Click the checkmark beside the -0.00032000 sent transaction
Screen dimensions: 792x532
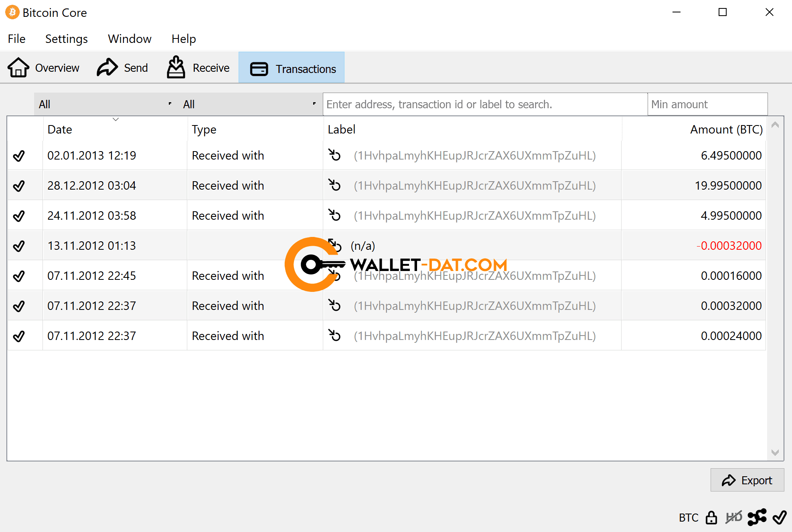point(19,246)
